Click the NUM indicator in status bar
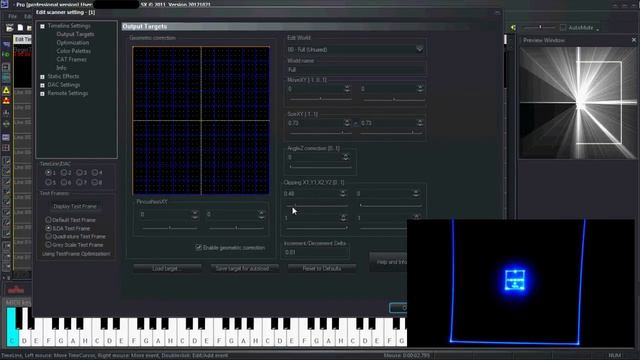Viewport: 640px width, 360px height. point(615,356)
